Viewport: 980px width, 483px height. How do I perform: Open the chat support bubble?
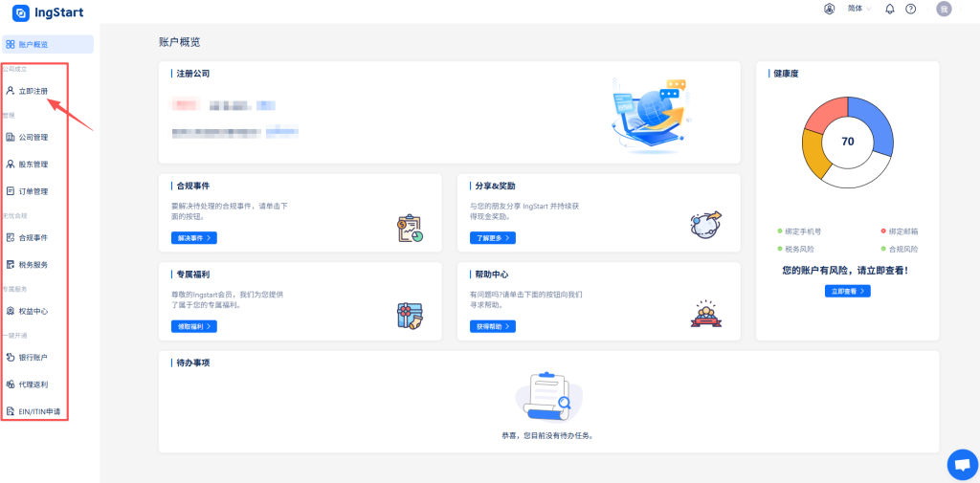pos(963,464)
